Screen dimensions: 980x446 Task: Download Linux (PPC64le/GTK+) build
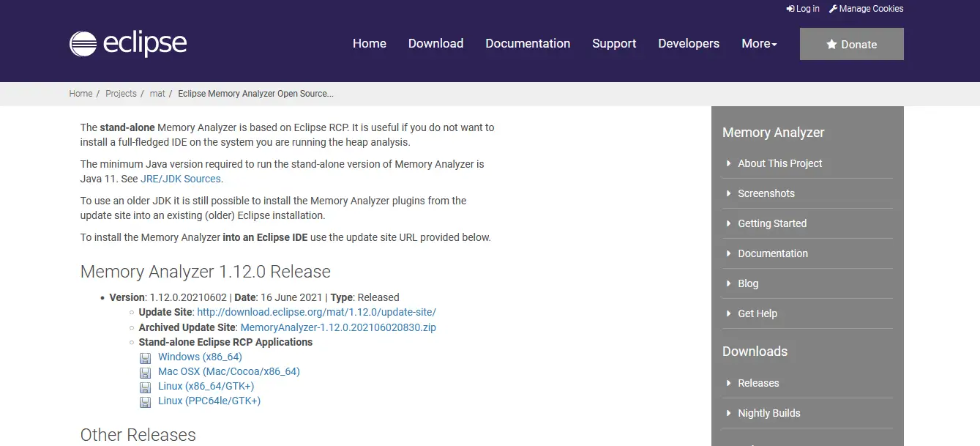[209, 401]
